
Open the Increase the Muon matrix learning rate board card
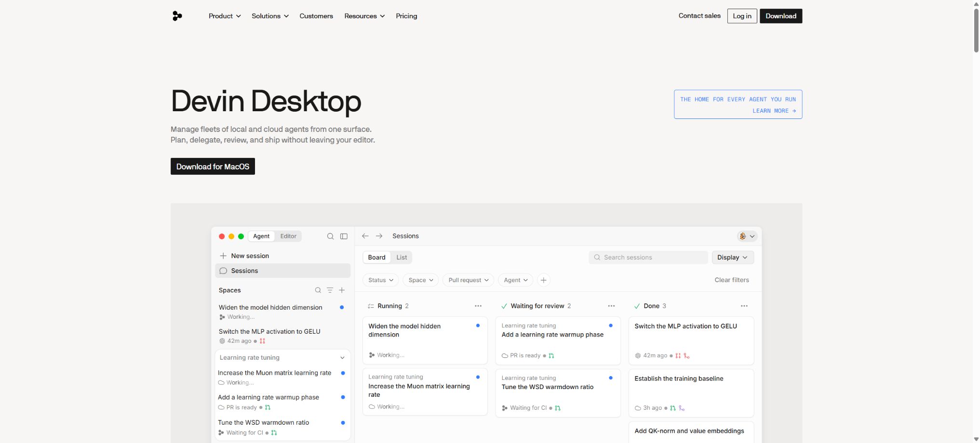(x=425, y=392)
